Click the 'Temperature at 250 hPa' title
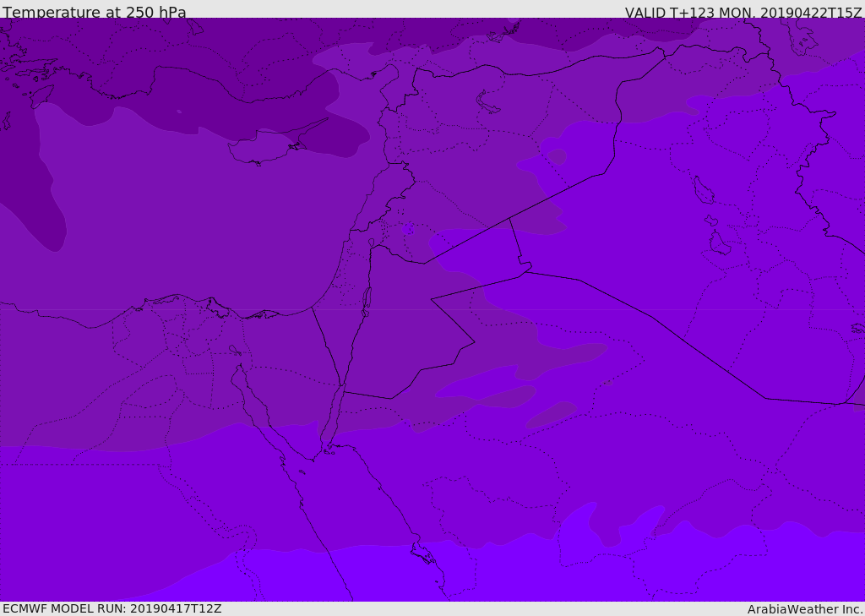Screen dimensions: 865x616 (95, 12)
